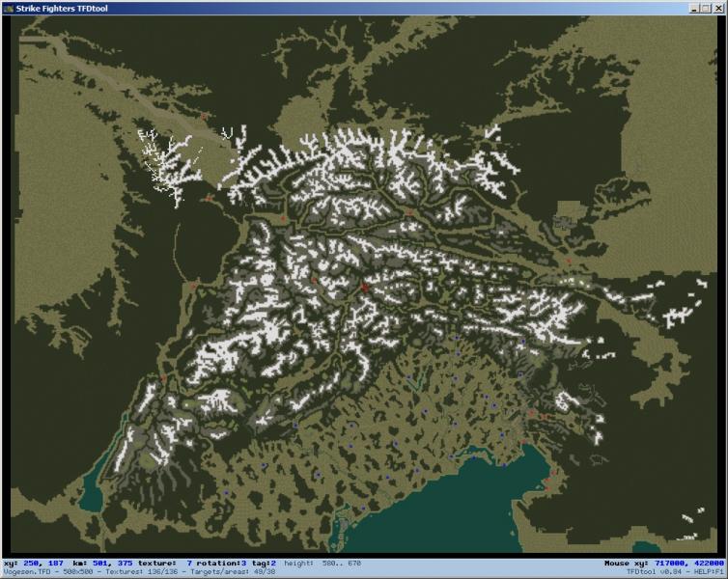
Task: Click the height range readout
Action: click(x=322, y=564)
